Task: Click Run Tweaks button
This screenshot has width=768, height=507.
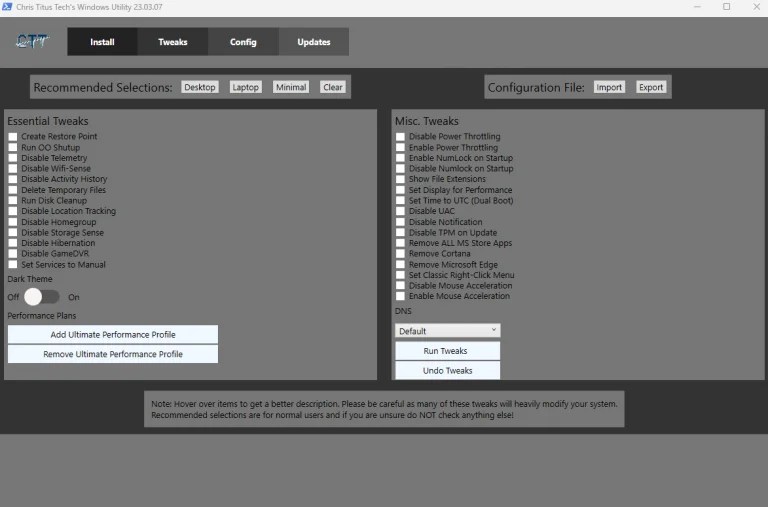Action: coord(448,351)
